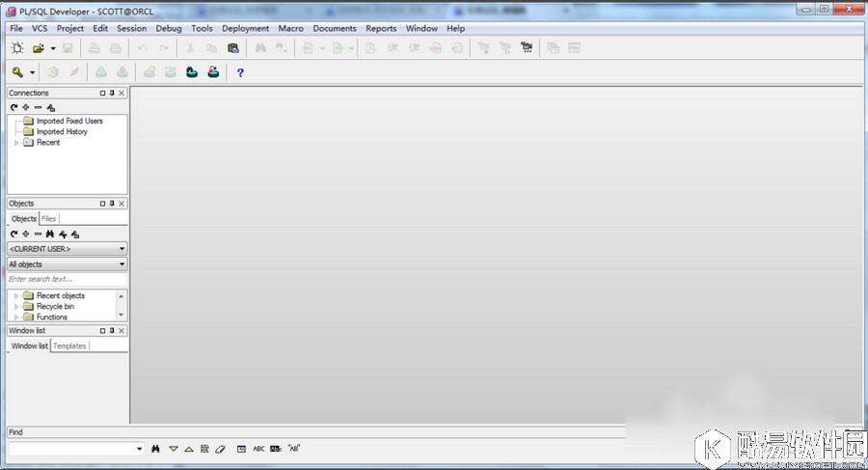Open the <CURRENT USER> dropdown

tap(122, 249)
